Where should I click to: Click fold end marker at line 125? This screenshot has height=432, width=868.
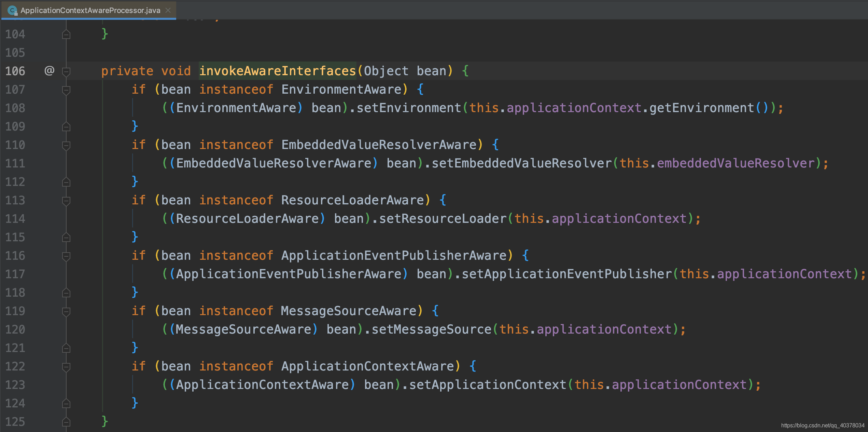[x=66, y=422]
